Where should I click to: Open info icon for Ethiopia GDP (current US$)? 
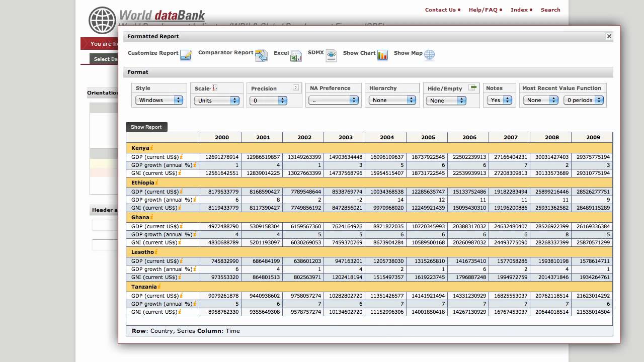click(x=182, y=192)
